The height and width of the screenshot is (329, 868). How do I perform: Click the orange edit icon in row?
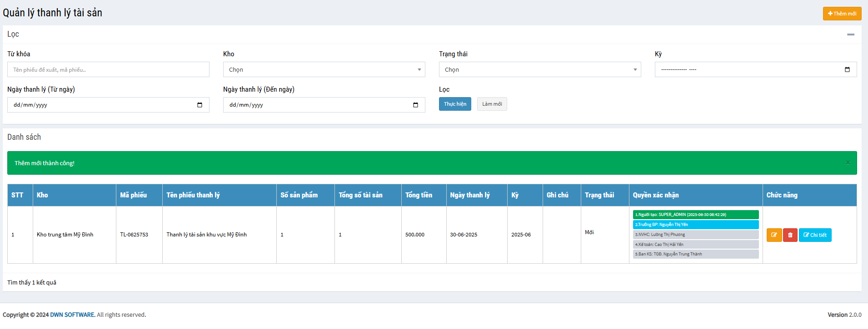[774, 235]
